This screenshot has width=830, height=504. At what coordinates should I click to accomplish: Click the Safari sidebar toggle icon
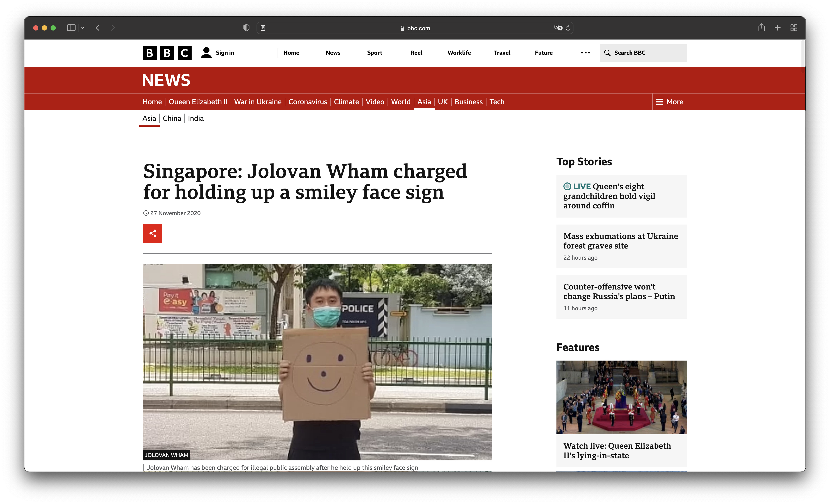(71, 28)
